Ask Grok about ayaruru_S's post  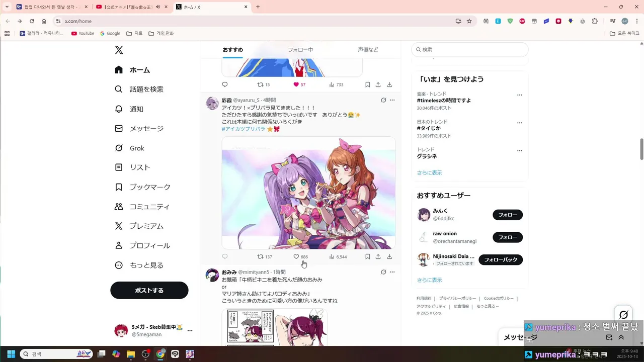tap(383, 100)
